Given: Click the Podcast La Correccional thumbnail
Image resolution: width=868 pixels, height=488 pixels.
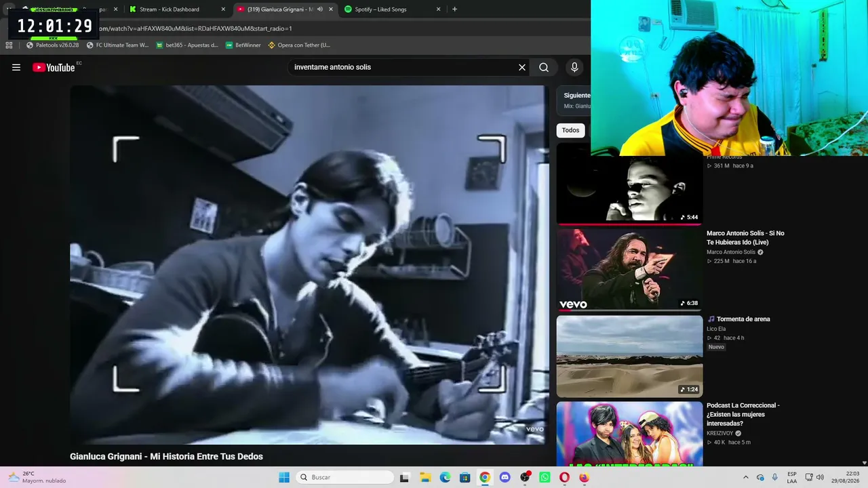Looking at the screenshot, I should click(x=630, y=434).
